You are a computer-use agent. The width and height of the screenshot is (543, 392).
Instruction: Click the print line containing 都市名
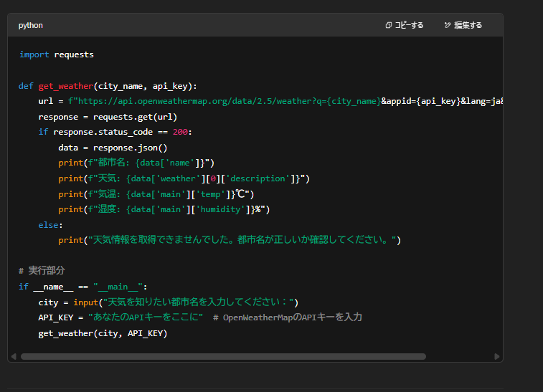pos(136,163)
